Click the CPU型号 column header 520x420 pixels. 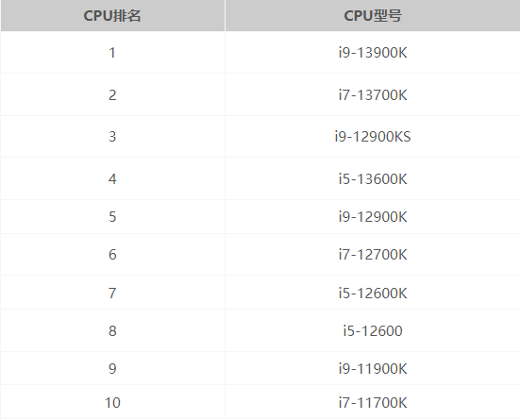[373, 16]
